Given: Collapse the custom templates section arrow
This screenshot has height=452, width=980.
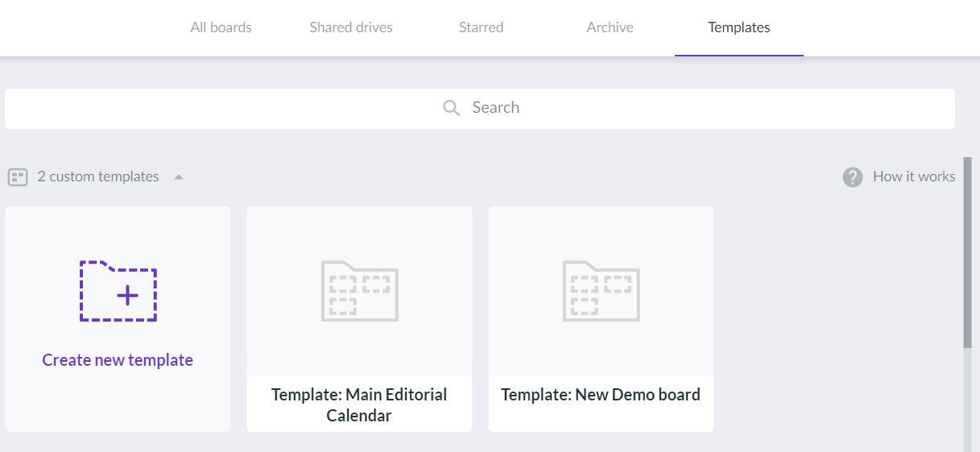Looking at the screenshot, I should click(x=179, y=177).
